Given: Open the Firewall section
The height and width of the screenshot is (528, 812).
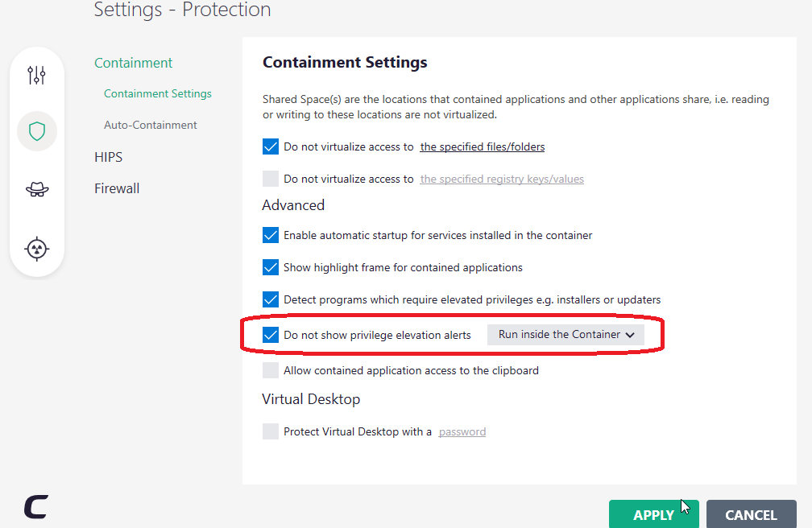Looking at the screenshot, I should click(117, 188).
